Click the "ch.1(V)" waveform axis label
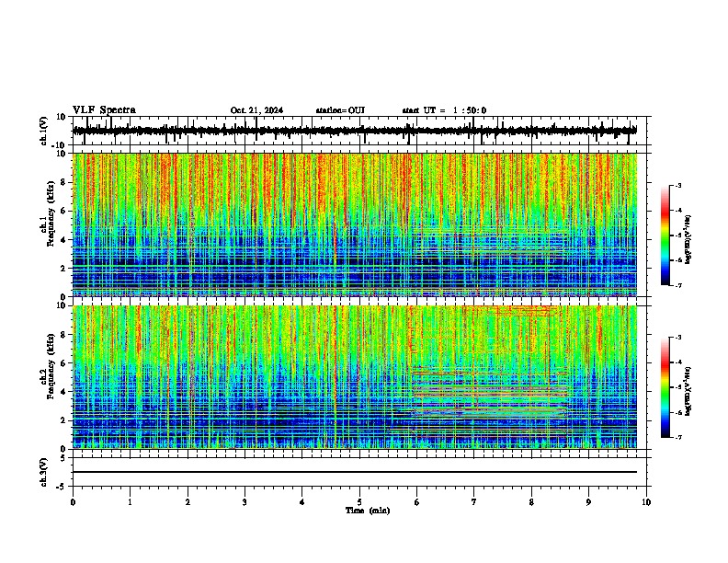Viewport: 728px width, 563px height. 44,131
